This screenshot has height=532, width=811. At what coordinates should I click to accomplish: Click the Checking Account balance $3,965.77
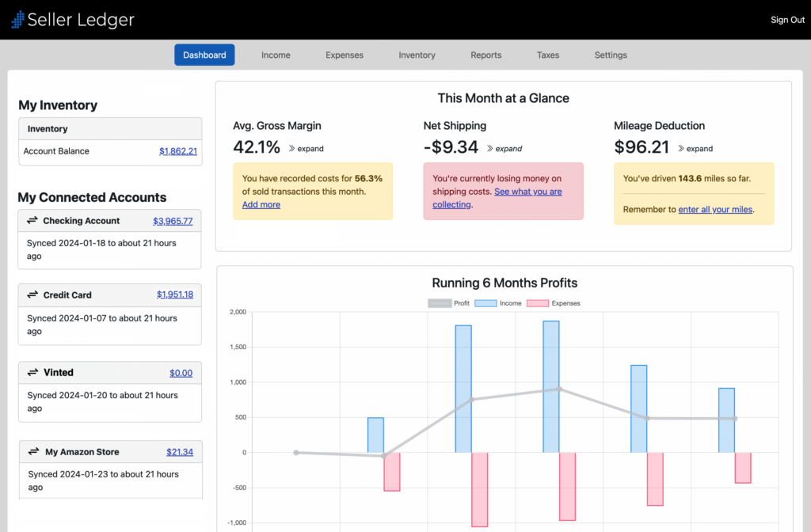(173, 222)
